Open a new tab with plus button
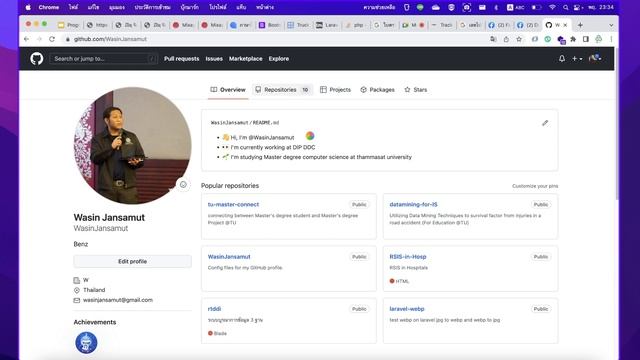640x360 pixels. (580, 25)
